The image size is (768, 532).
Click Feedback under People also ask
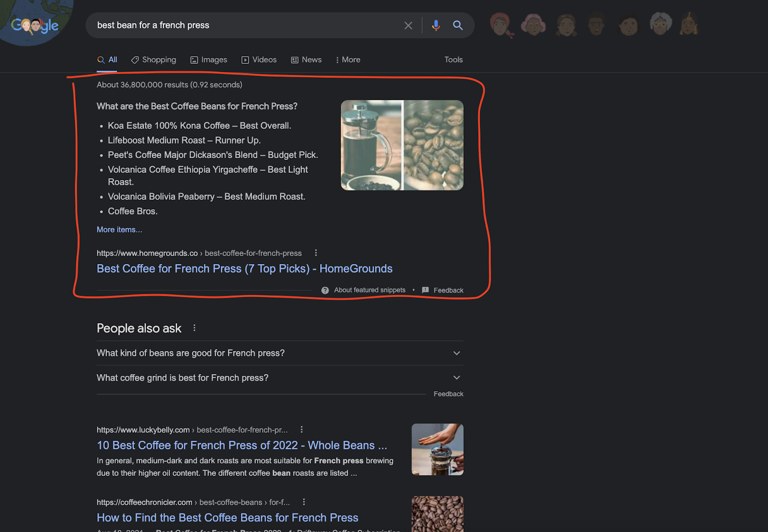[448, 394]
